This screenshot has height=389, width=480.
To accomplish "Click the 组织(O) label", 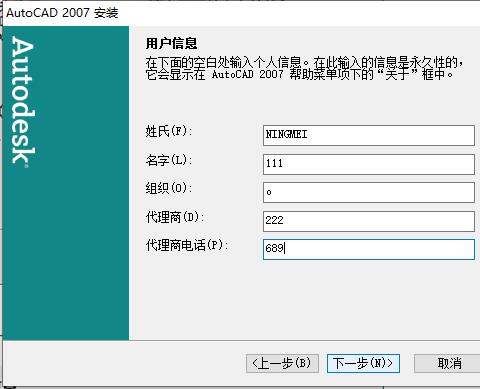I will 169,188.
